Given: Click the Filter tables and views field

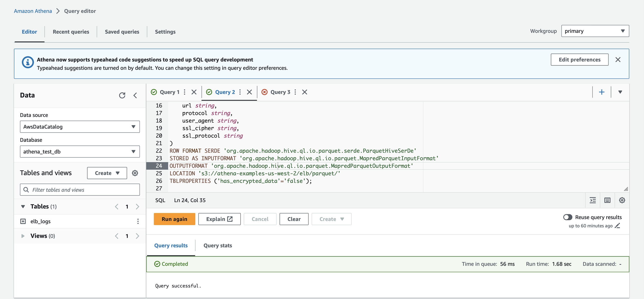Looking at the screenshot, I should tap(80, 190).
